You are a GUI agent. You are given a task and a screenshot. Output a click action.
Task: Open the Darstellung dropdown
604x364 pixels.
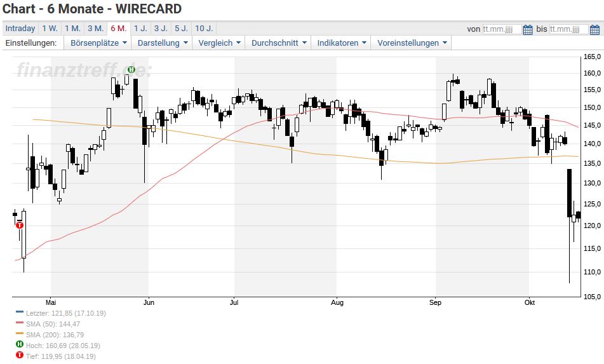coord(163,43)
